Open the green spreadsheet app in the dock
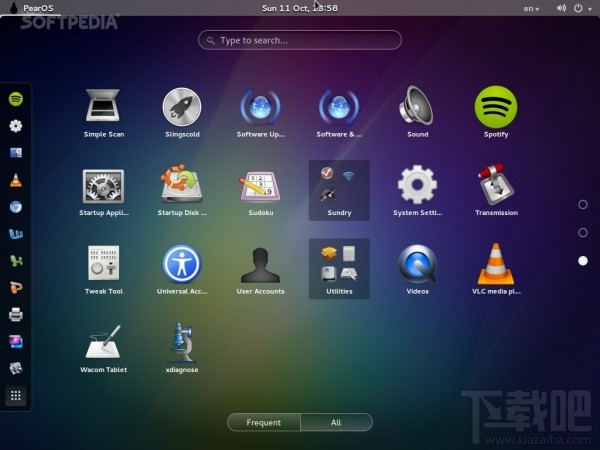The width and height of the screenshot is (600, 450). (16, 261)
